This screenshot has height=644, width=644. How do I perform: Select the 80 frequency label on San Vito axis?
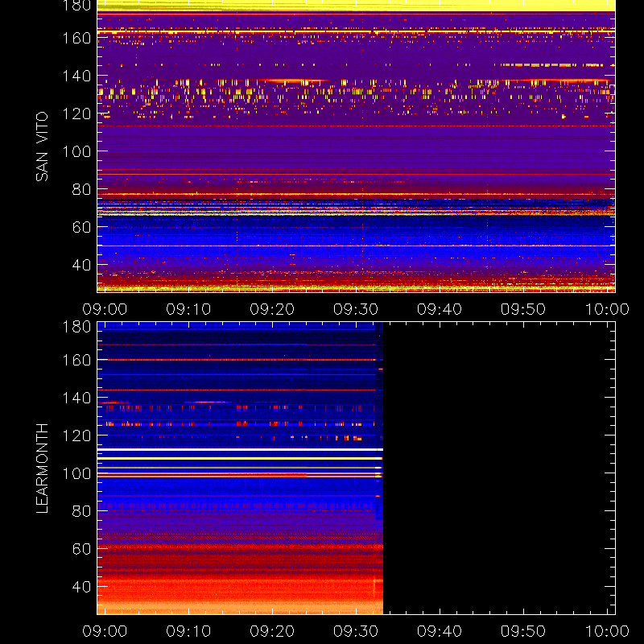(81, 189)
